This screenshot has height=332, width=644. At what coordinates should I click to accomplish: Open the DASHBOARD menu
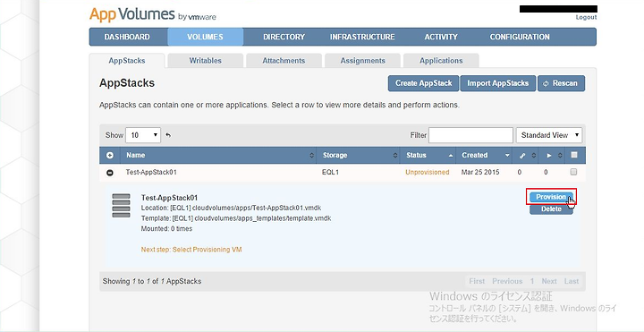pos(127,37)
